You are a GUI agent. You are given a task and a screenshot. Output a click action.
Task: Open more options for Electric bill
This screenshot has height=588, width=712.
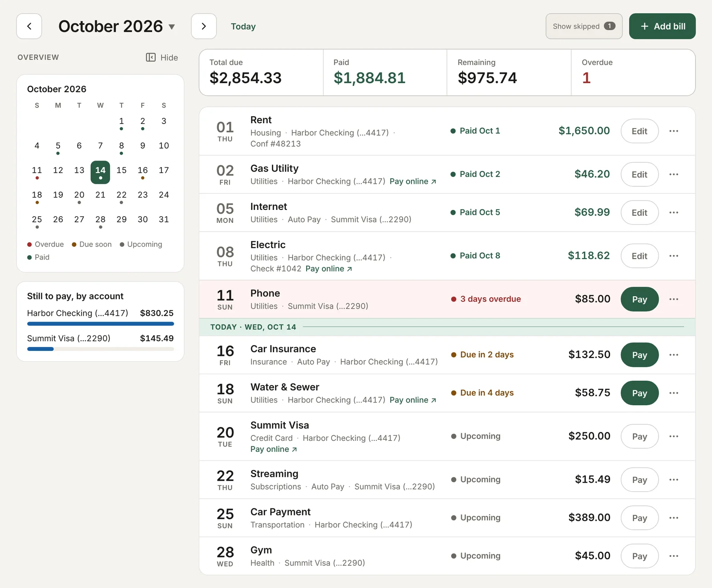click(674, 256)
